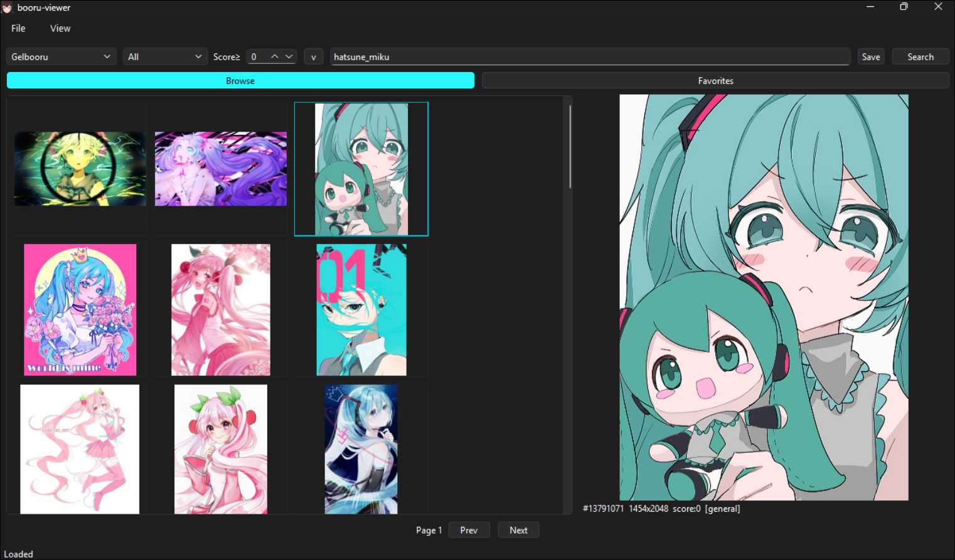Click the small 'v' button beside the score box
Image resolution: width=955 pixels, height=560 pixels.
click(313, 56)
